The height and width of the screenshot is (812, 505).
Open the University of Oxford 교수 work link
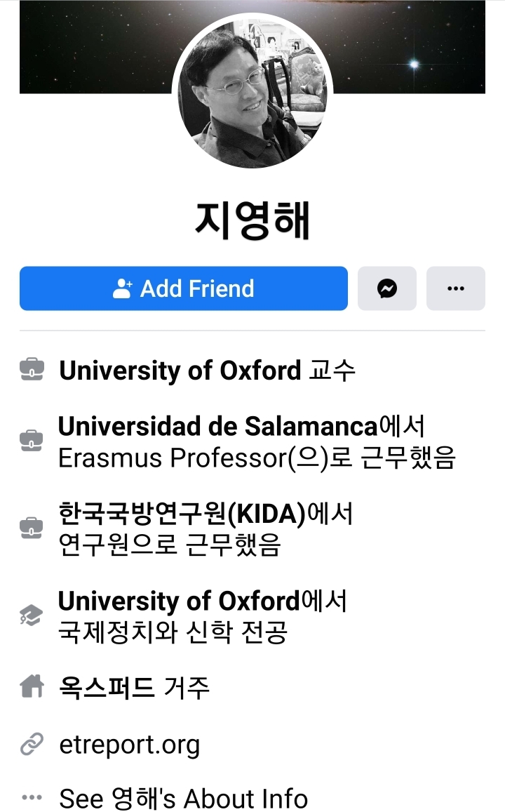[x=180, y=370]
